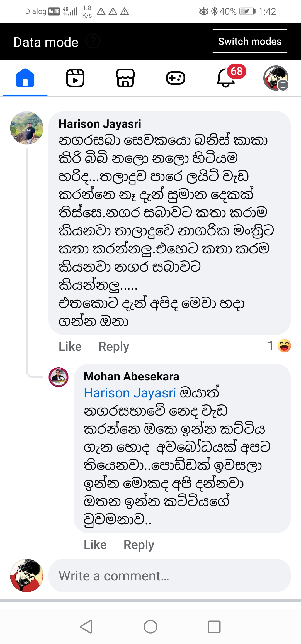Go to the Facebook Home feed tab
This screenshot has width=301, height=644.
pos(25,78)
